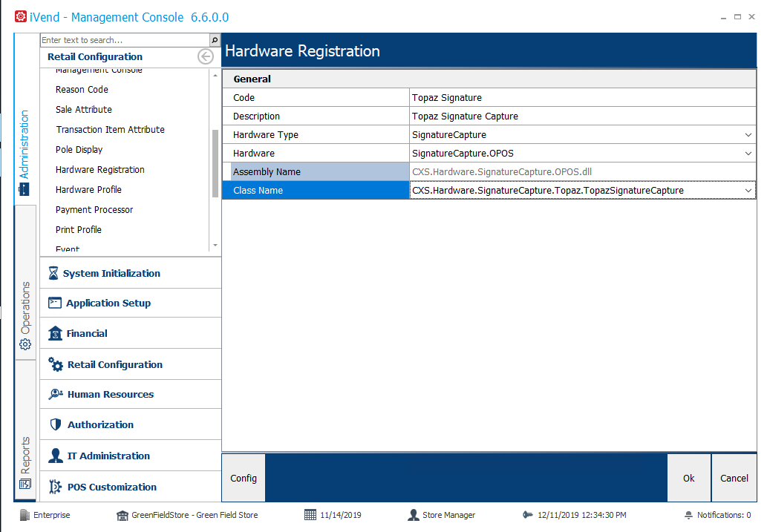Click the System Initialization hourglass icon

53,273
